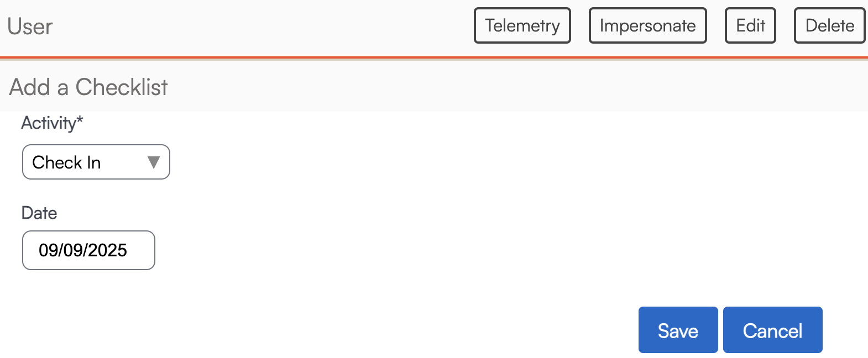Click the orange divider under the User header

pyautogui.click(x=434, y=57)
